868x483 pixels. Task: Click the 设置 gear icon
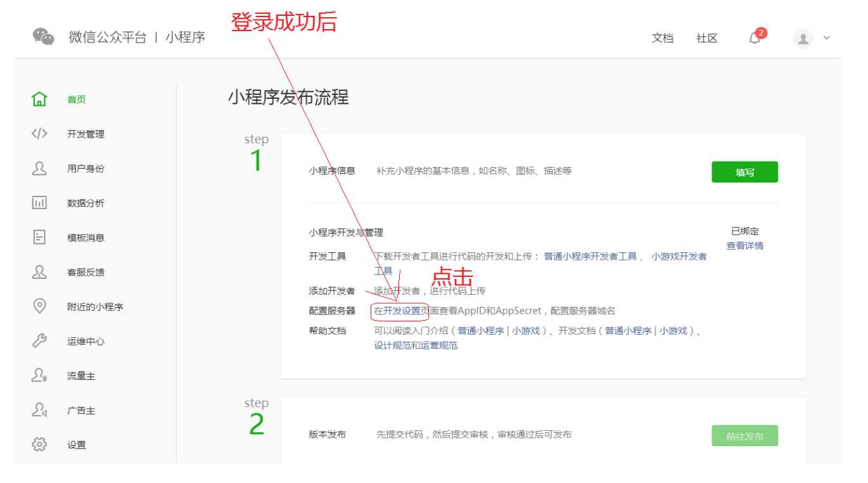[x=39, y=445]
